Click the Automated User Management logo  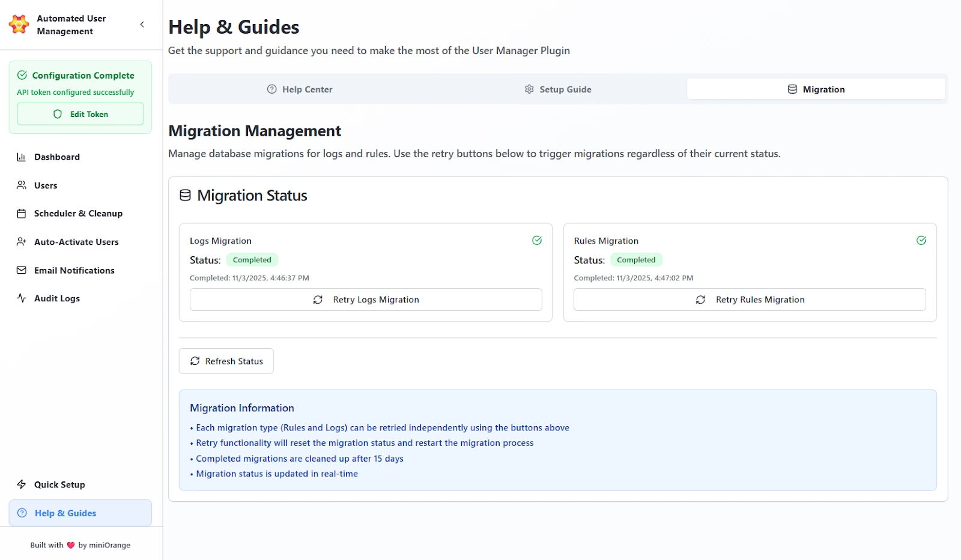pos(19,24)
